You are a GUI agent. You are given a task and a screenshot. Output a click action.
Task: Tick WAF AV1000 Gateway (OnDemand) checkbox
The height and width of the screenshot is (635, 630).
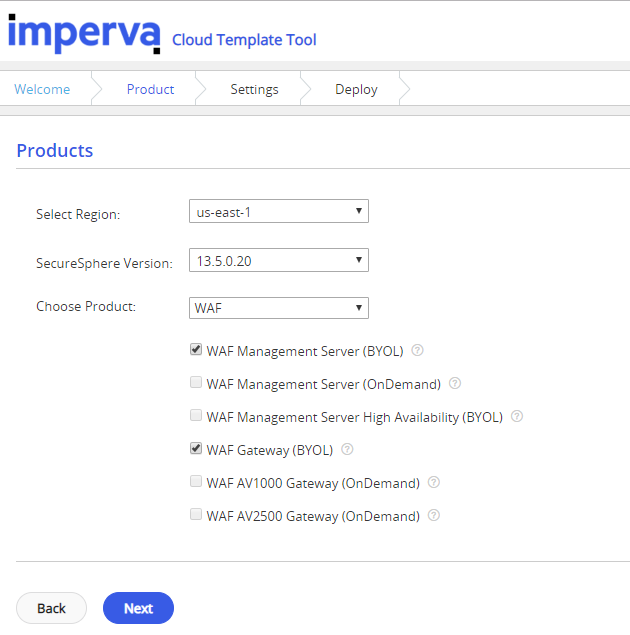[196, 481]
